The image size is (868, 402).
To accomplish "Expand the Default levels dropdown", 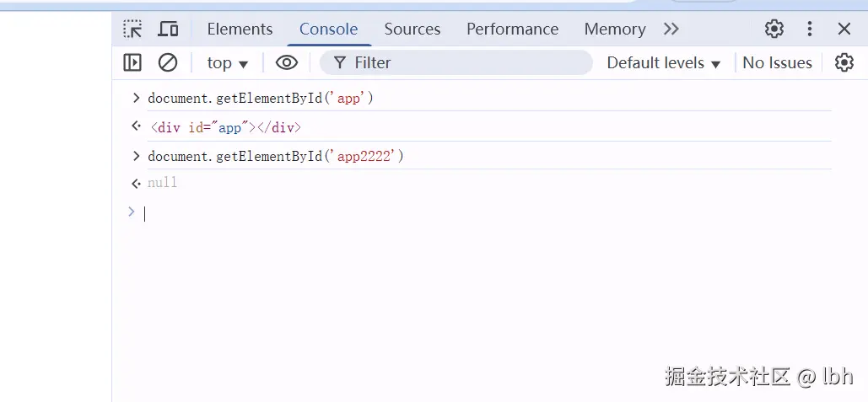I will pos(663,62).
